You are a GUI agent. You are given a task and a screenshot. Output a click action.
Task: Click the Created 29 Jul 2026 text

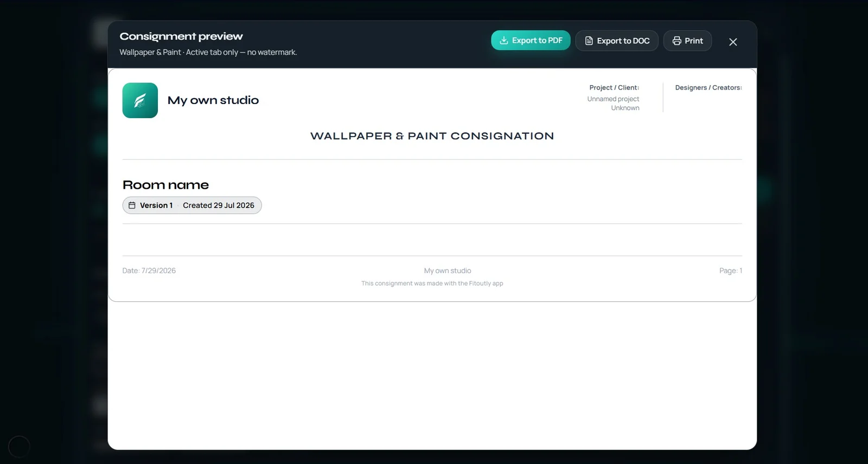219,205
